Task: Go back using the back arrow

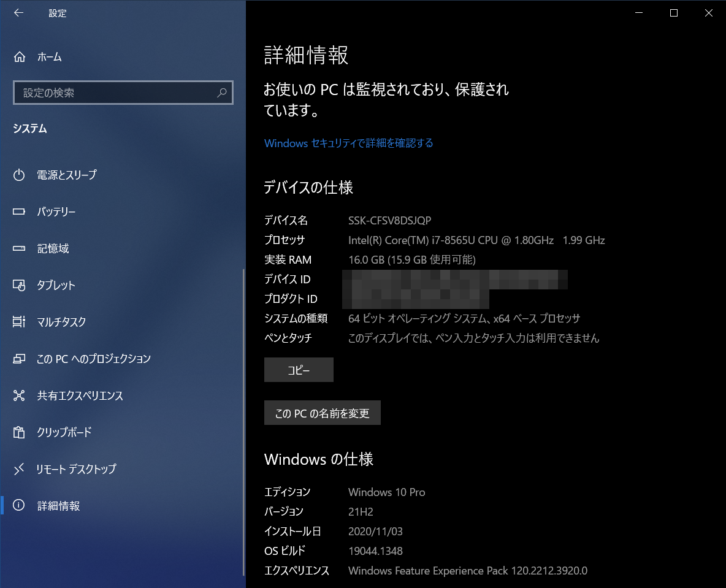Action: click(18, 13)
